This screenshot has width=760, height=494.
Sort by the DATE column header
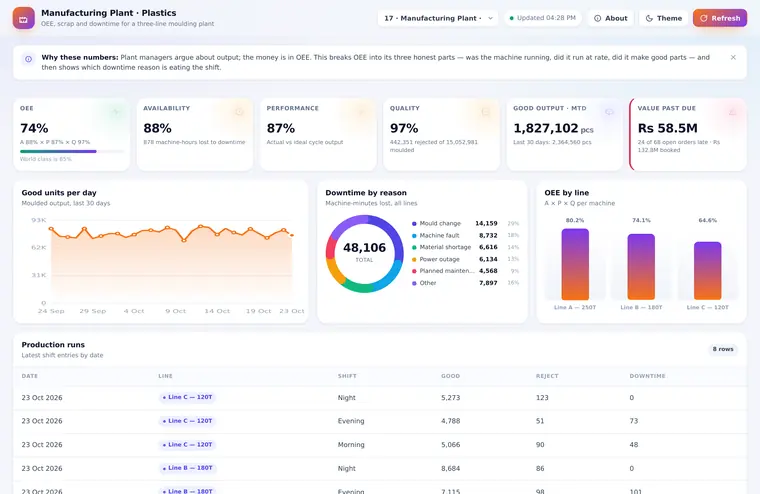(x=30, y=376)
